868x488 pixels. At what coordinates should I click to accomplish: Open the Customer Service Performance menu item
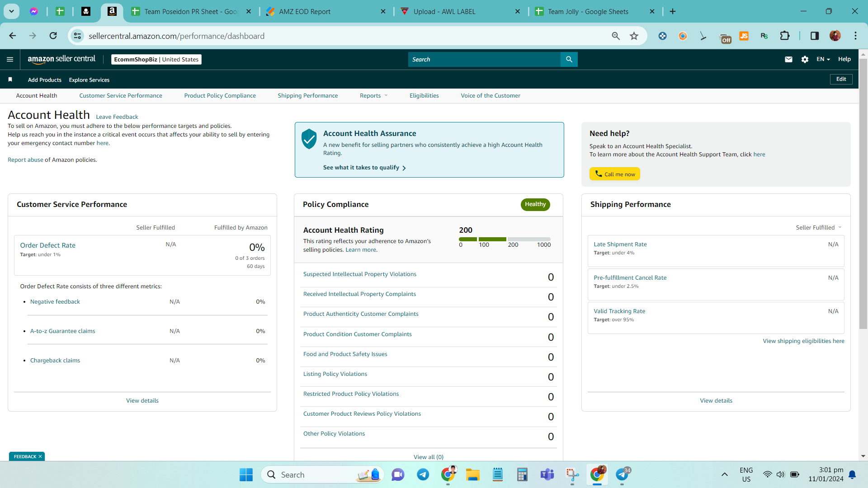(x=121, y=95)
